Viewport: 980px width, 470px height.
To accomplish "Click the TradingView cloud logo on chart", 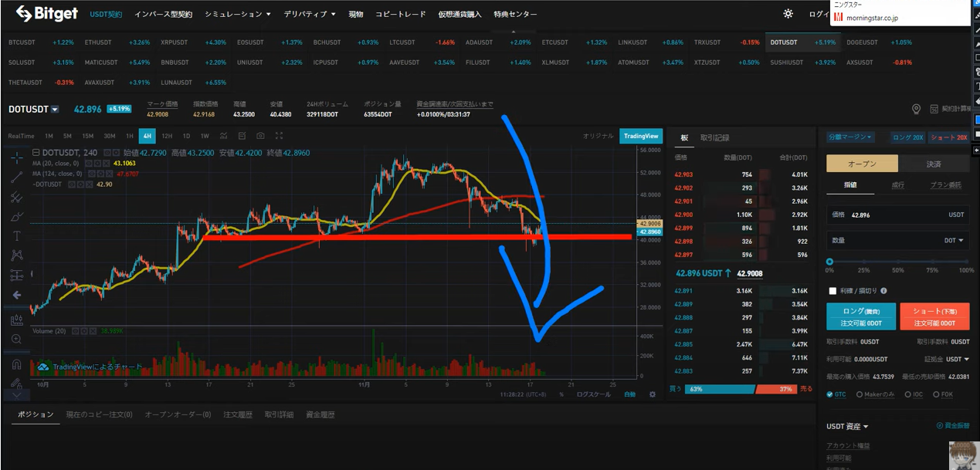I will point(43,367).
